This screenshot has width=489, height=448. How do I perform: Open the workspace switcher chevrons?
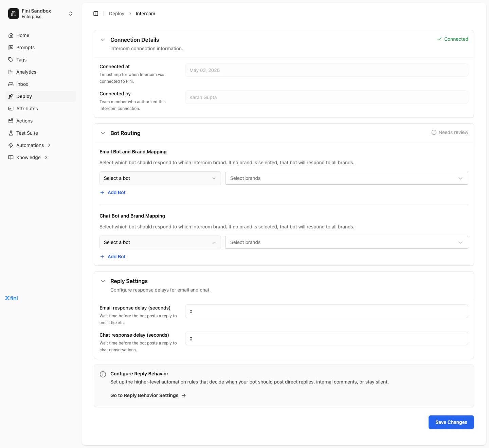pyautogui.click(x=71, y=14)
